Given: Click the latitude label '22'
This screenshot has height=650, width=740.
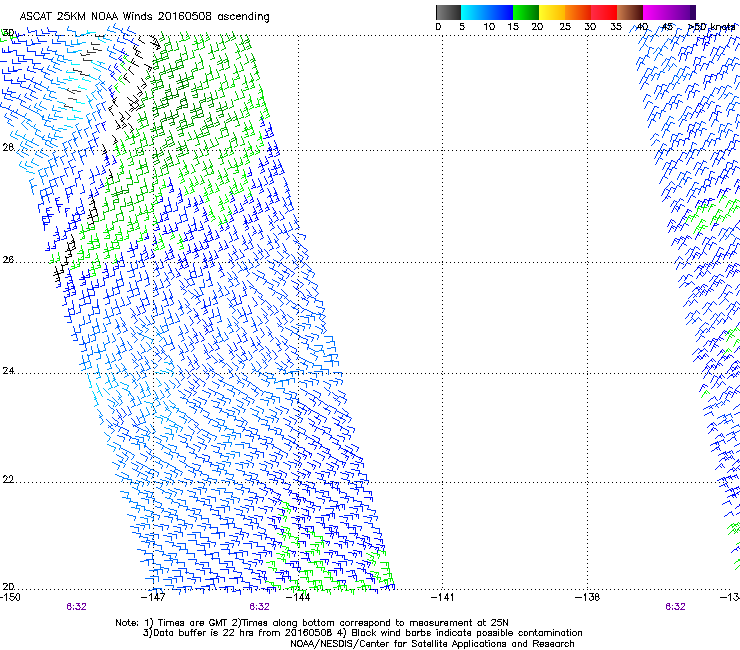Looking at the screenshot, I should coord(8,480).
